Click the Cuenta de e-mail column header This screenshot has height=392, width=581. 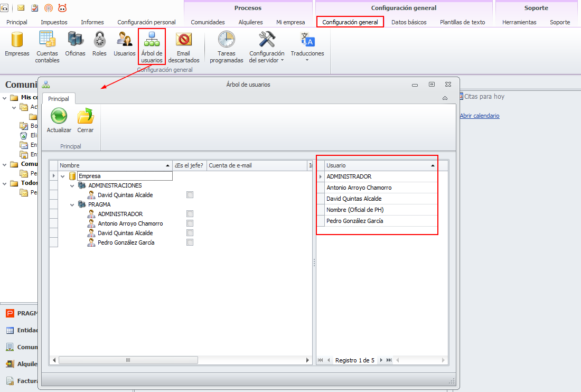[x=257, y=165]
